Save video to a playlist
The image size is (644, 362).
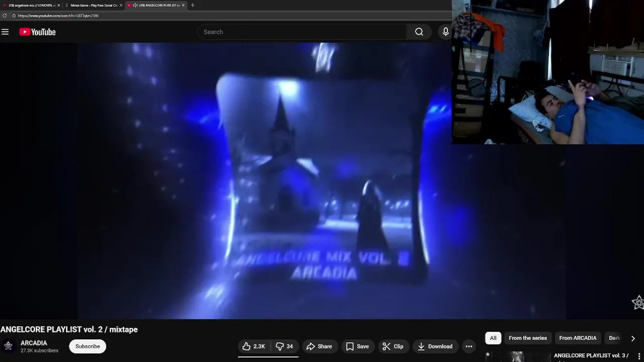(357, 346)
